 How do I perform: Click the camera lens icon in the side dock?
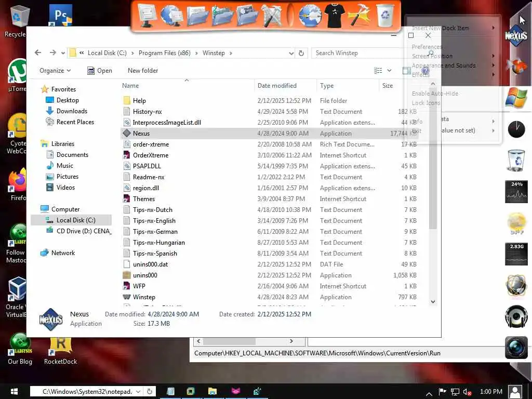[x=516, y=348]
